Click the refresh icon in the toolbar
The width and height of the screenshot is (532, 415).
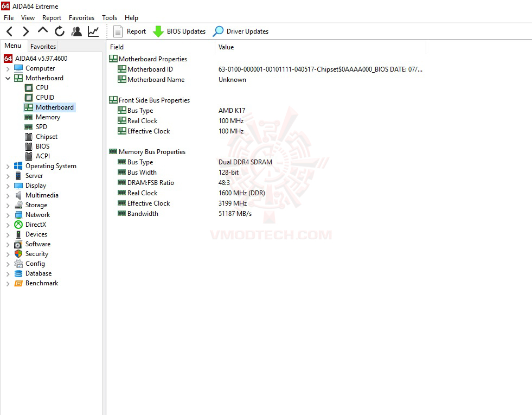point(60,31)
